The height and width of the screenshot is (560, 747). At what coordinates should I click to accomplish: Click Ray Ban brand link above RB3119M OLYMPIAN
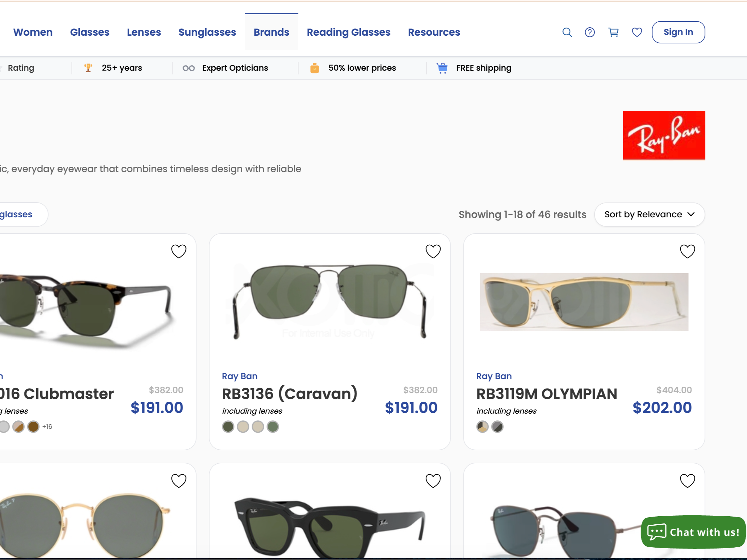click(x=494, y=376)
